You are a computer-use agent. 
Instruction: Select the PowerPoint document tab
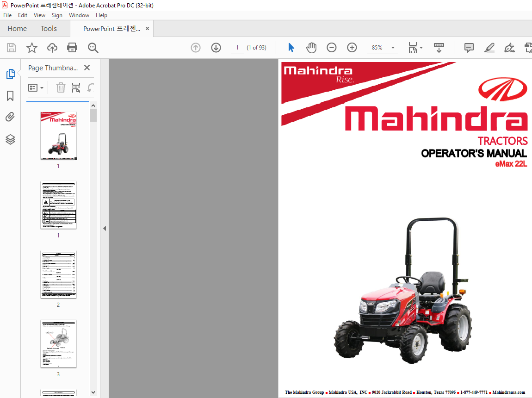tap(111, 29)
